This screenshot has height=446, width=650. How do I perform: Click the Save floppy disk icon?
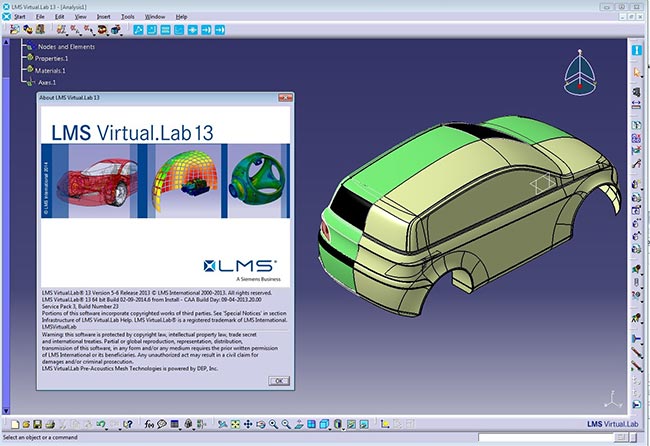37,424
